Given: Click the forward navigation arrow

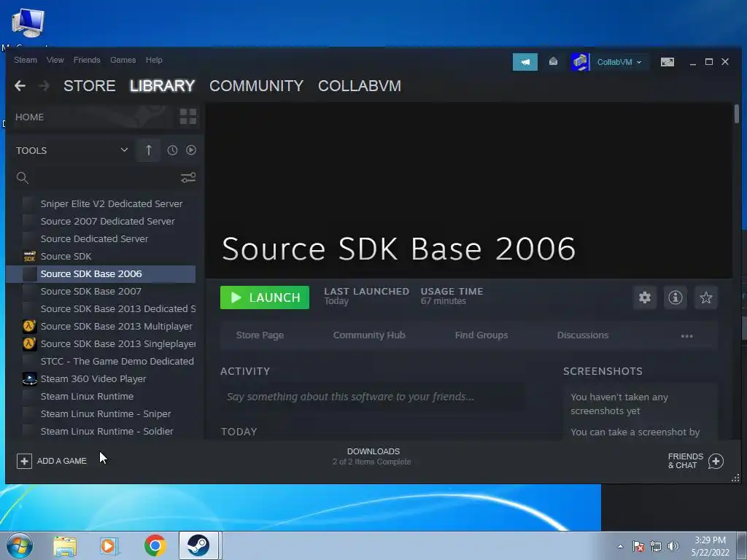Looking at the screenshot, I should point(44,86).
